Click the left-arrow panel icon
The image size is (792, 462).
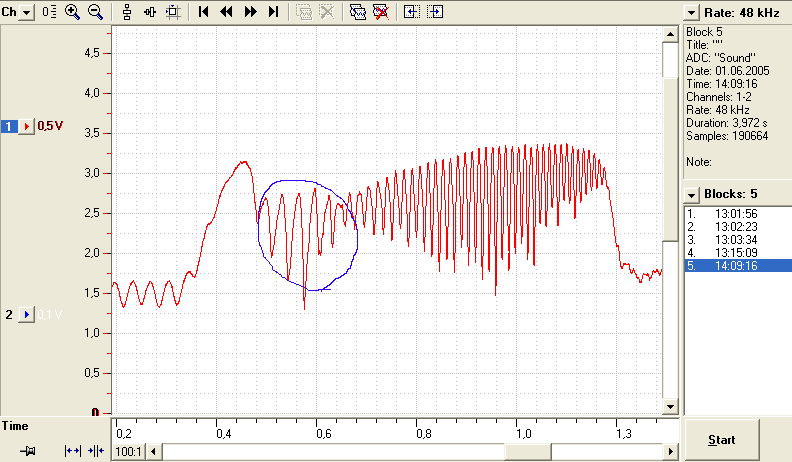coord(412,12)
